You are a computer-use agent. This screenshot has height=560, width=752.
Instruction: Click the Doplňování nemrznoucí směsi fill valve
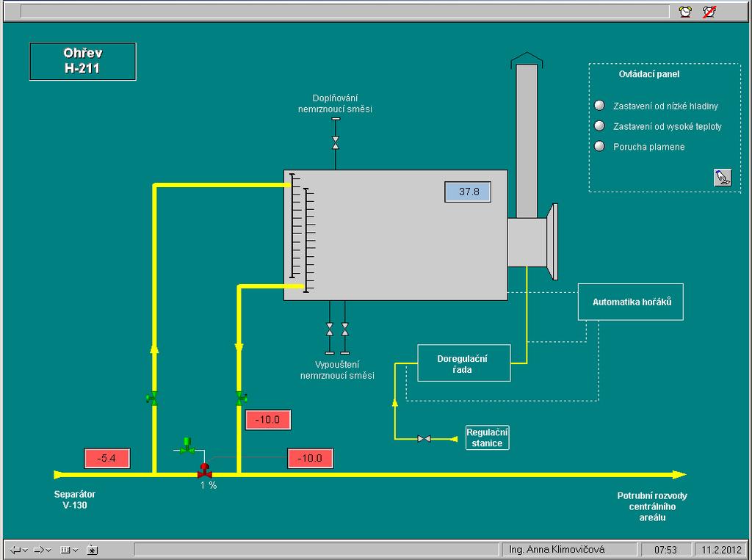tap(335, 142)
